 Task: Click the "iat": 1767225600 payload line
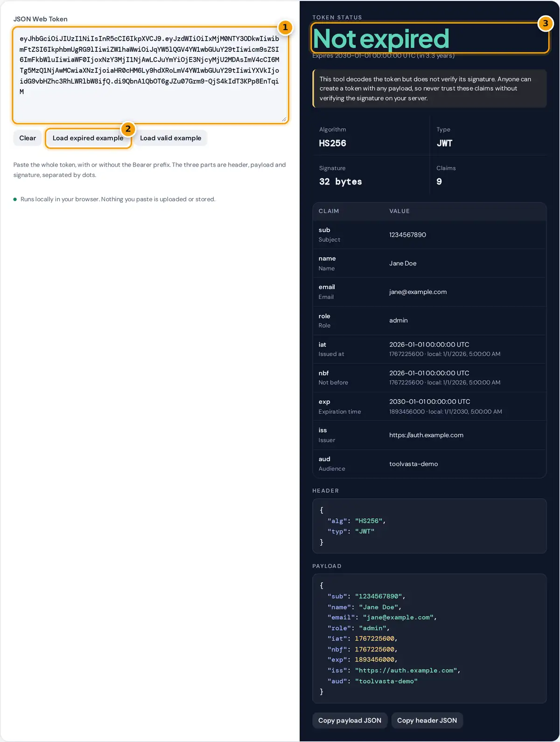point(363,639)
